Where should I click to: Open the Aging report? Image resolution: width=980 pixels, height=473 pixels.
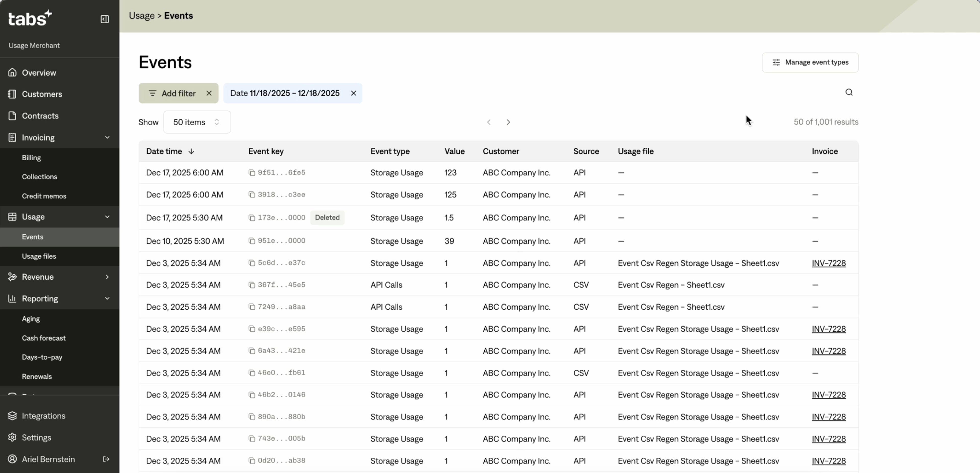(31, 319)
